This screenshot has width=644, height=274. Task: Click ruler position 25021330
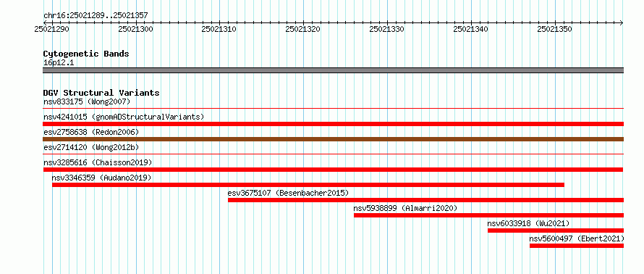click(387, 29)
